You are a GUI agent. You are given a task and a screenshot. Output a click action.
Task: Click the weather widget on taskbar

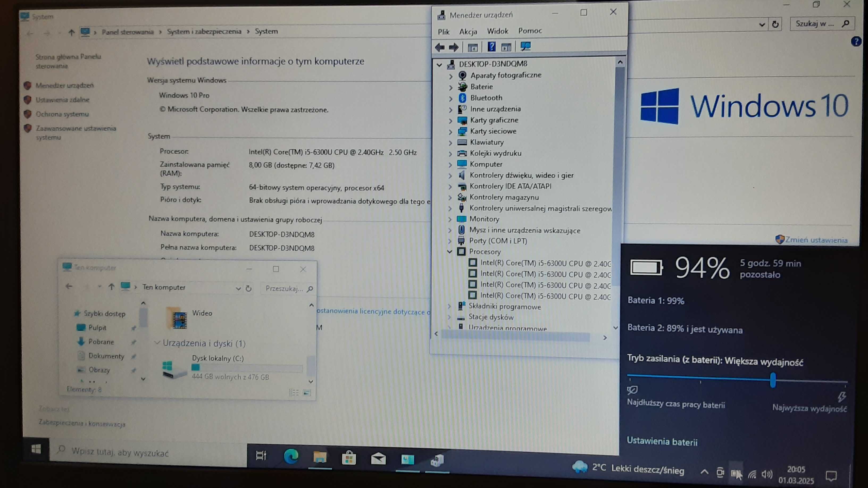[628, 469]
